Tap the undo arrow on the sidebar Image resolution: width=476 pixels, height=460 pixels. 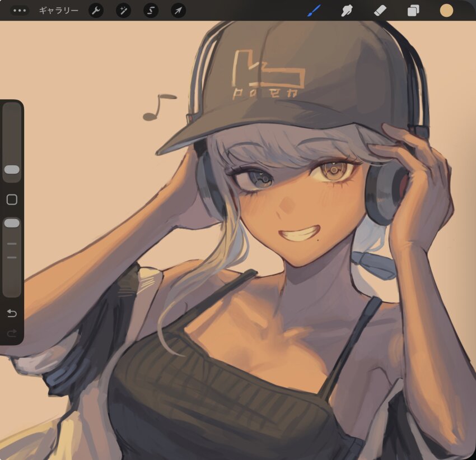tap(12, 314)
